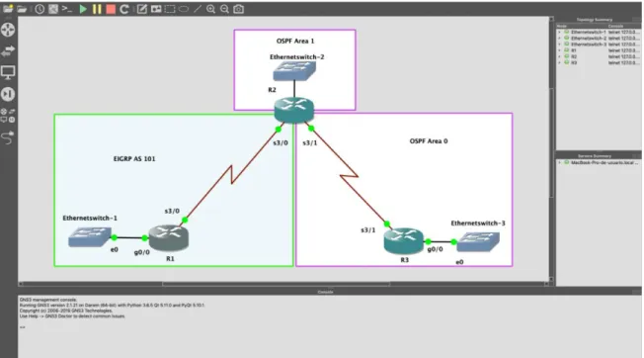Expand MacBook-Pro server in Servers Summary
This screenshot has height=358, width=644.
tap(559, 163)
